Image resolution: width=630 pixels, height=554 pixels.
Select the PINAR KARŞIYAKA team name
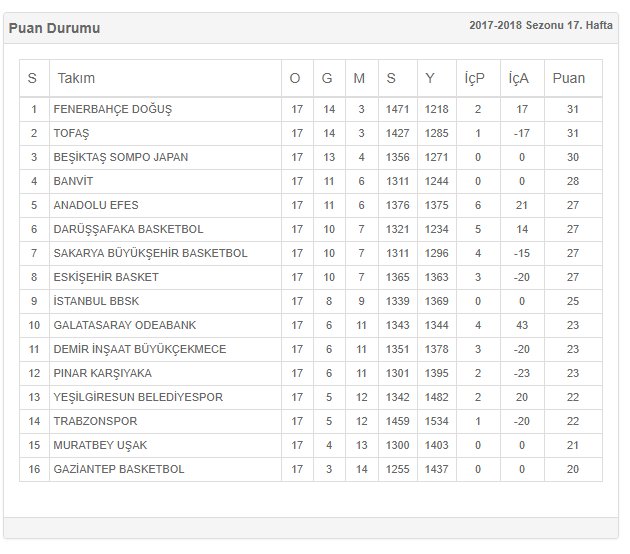pyautogui.click(x=102, y=373)
